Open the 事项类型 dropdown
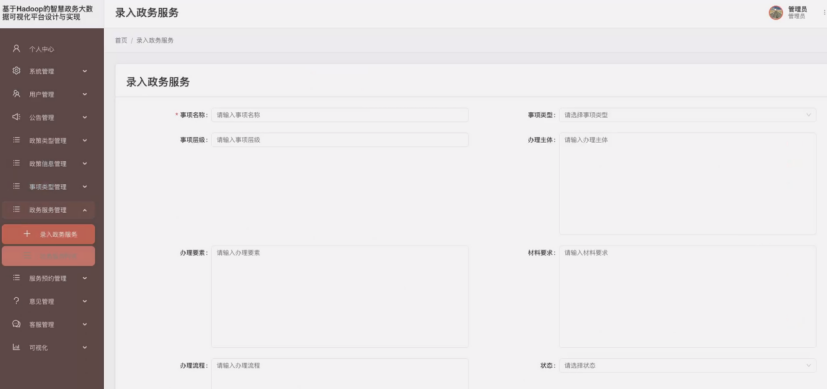Screen dimensions: 827x389 (x=688, y=115)
